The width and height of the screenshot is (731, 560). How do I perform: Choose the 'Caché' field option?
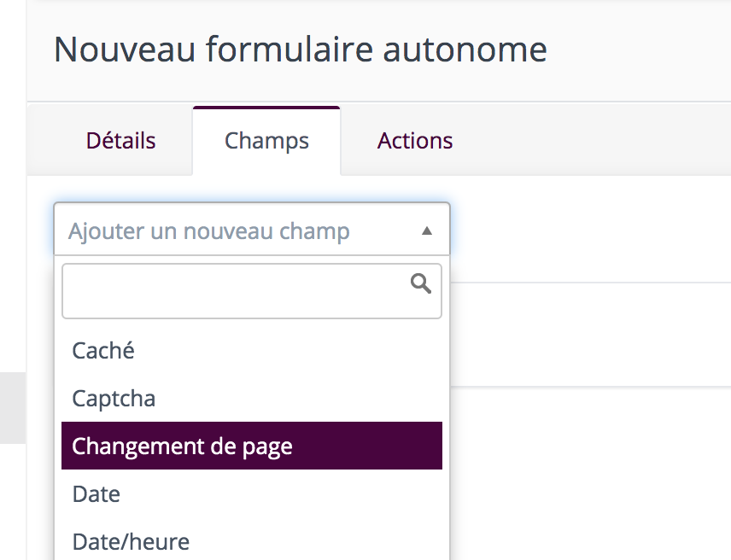click(x=252, y=350)
